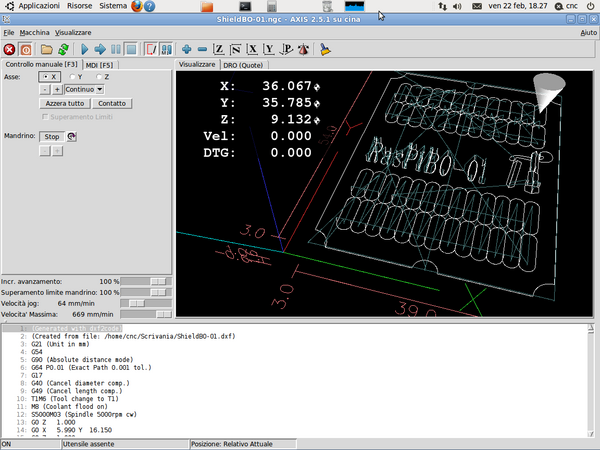Open the Continuo jog increment dropdown
Viewport: 600px width, 450px height.
[91, 89]
